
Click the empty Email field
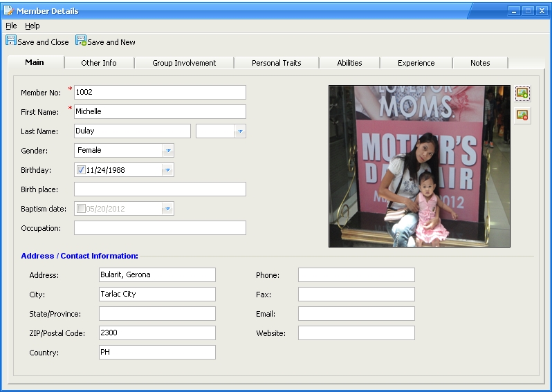[356, 313]
